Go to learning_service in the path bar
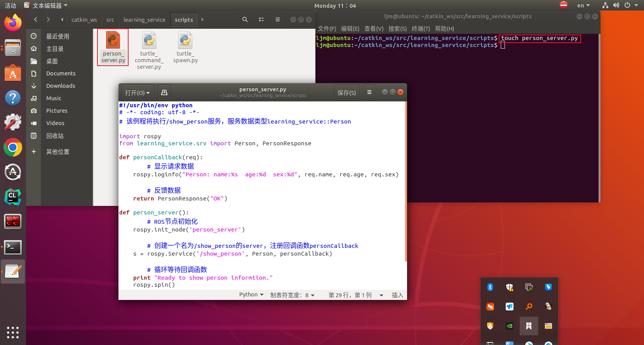644x345 pixels. pyautogui.click(x=144, y=19)
